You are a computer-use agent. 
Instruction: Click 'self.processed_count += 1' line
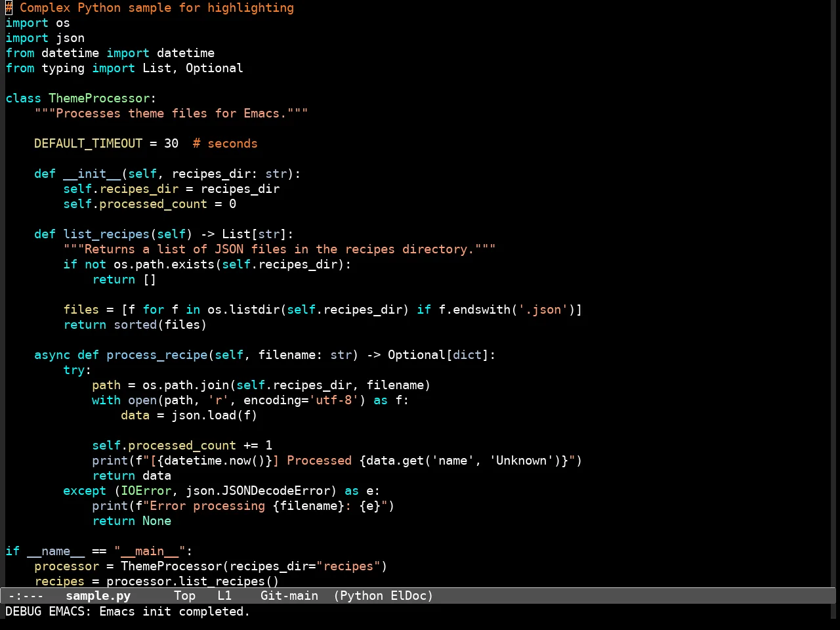coord(182,446)
